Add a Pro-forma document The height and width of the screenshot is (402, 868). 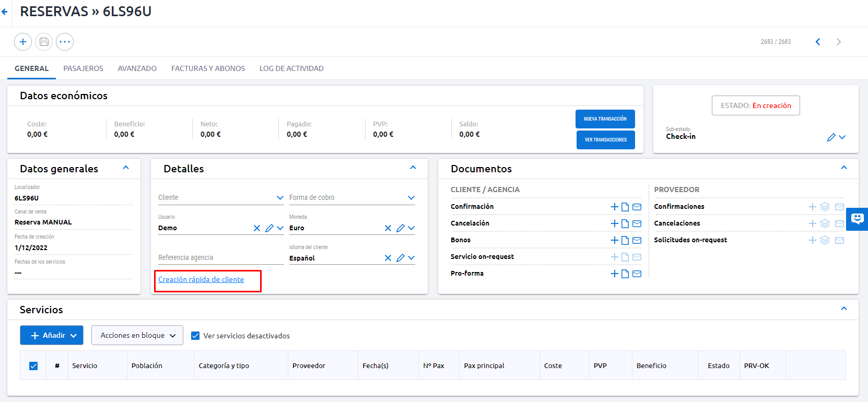[615, 274]
